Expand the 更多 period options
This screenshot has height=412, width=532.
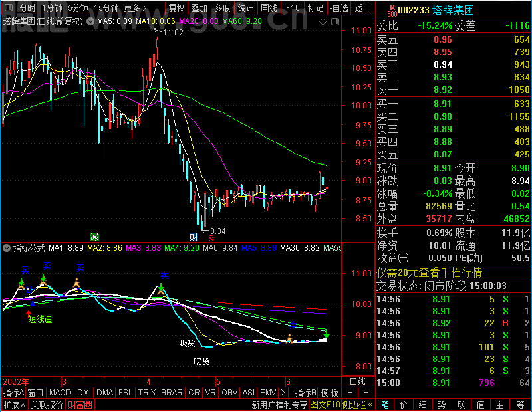pos(136,8)
